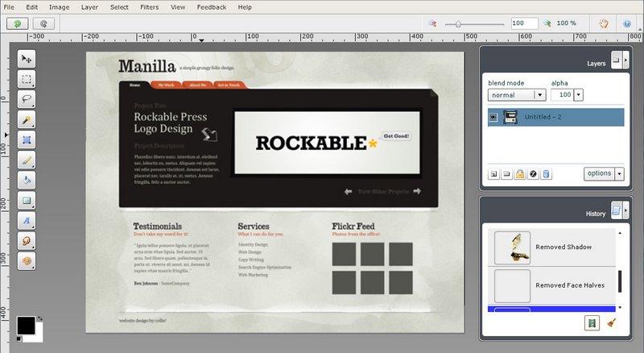Delete layer with trash can icon
The width and height of the screenshot is (644, 353).
(x=547, y=174)
